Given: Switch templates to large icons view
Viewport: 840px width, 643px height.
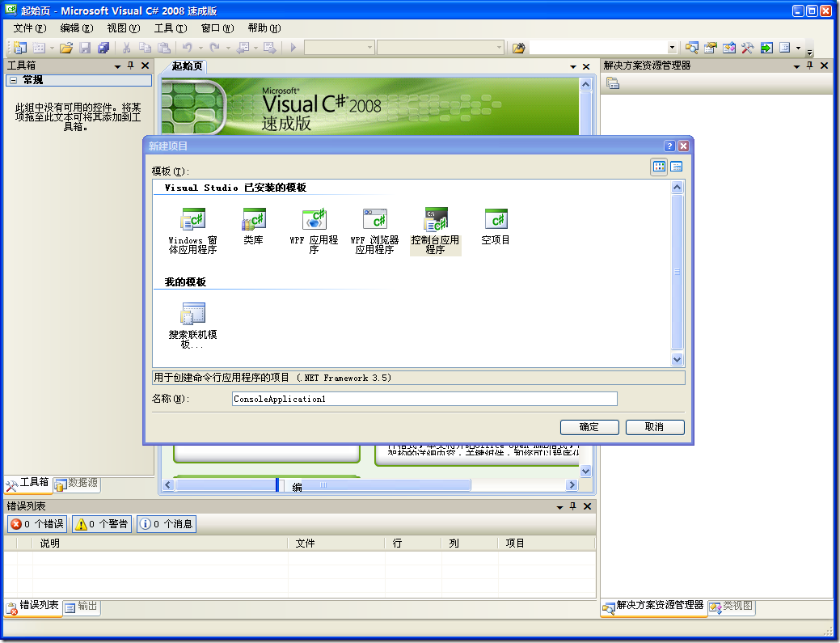Looking at the screenshot, I should coord(659,167).
